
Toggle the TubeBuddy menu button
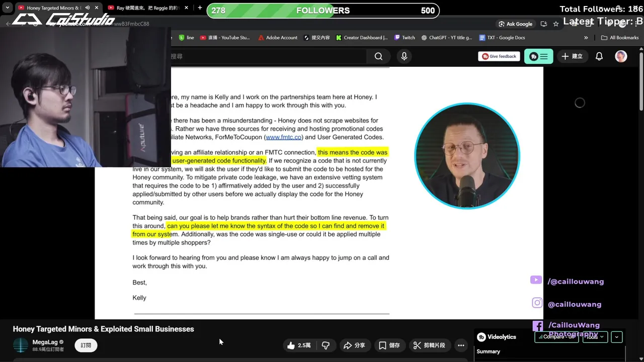click(x=539, y=56)
